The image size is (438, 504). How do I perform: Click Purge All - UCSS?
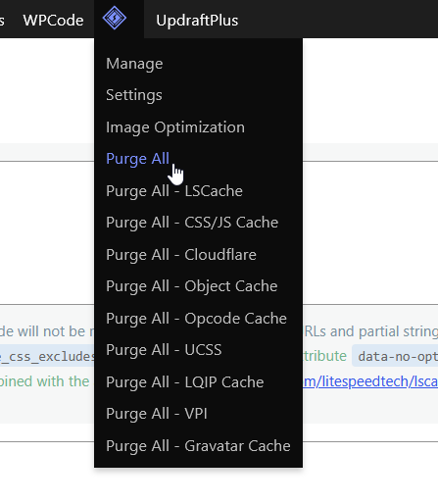164,350
